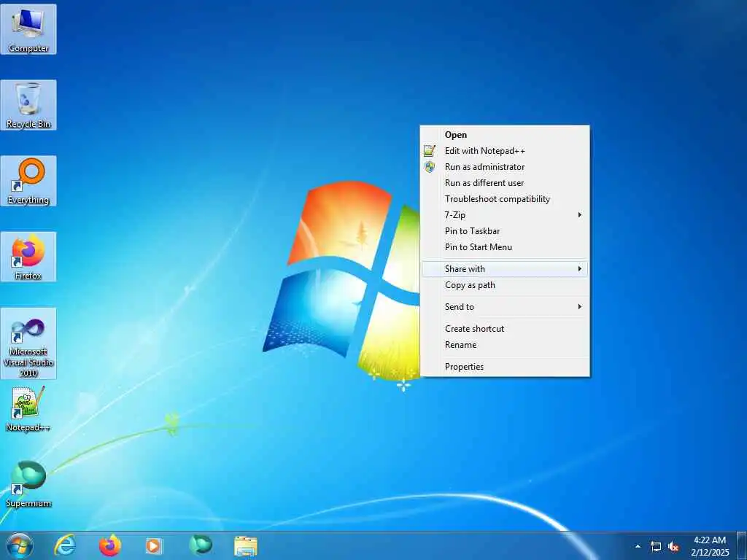Select the Recycle Bin icon

(28, 105)
